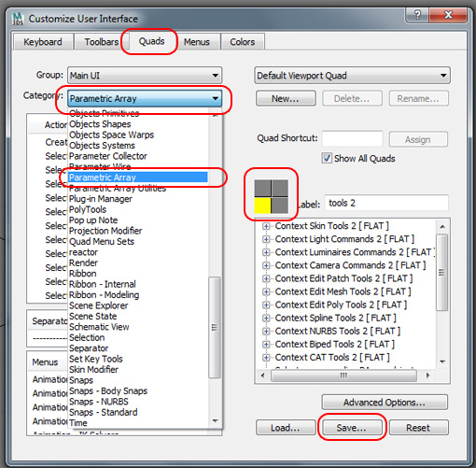Switch to the Colors tab
This screenshot has height=468, width=476.
(x=243, y=42)
